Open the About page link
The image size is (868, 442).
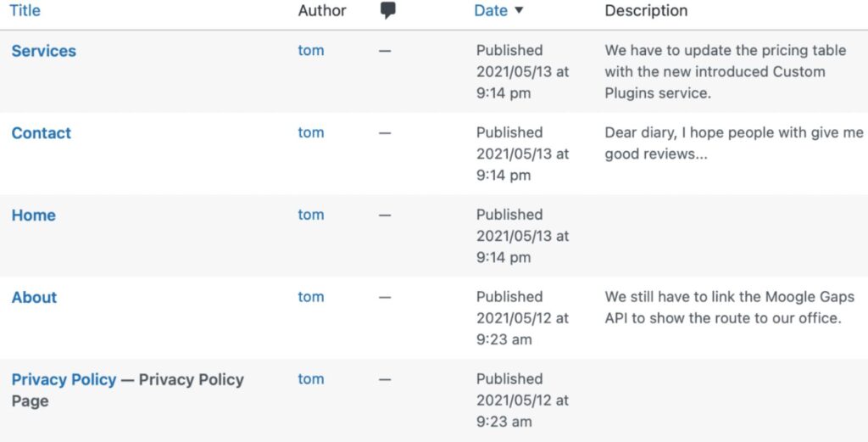[34, 298]
